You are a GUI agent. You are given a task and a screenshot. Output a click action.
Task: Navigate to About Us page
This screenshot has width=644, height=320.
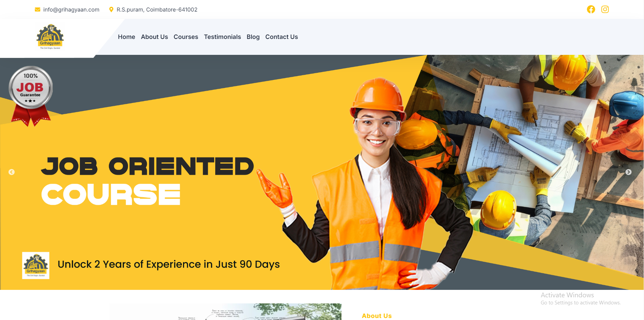tap(154, 37)
